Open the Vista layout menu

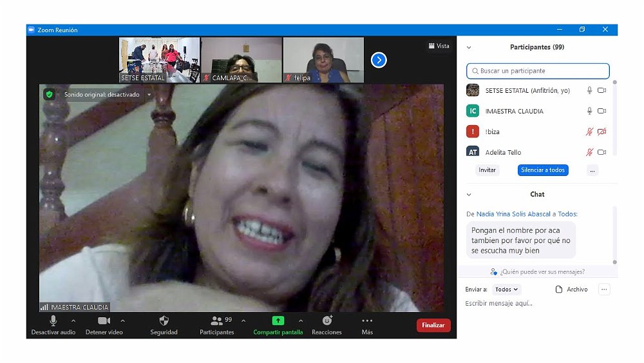pos(439,46)
